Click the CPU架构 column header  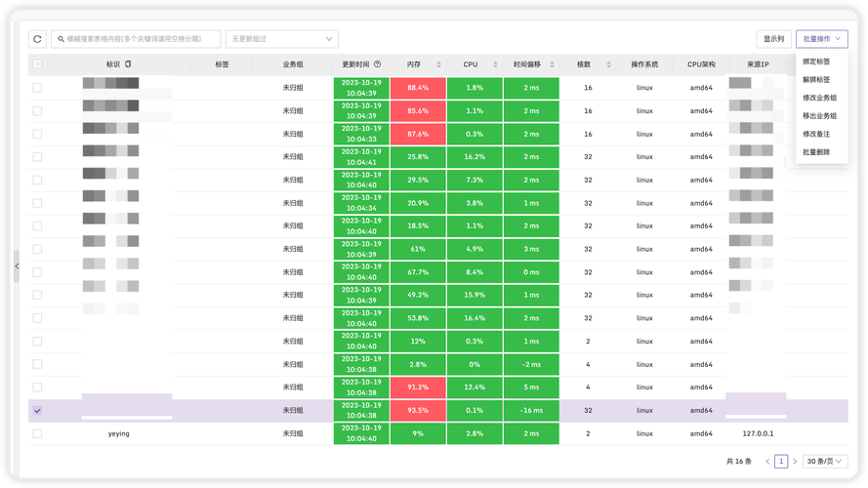(701, 64)
